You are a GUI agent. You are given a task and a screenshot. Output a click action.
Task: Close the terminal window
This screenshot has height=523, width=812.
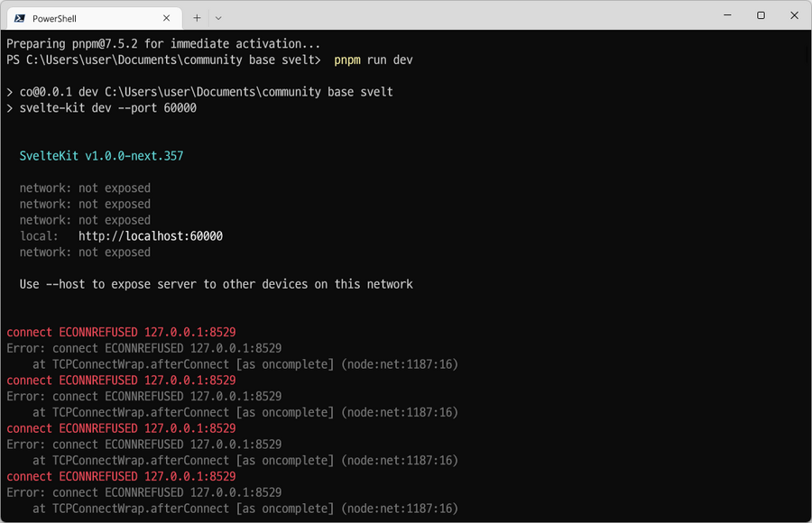[794, 15]
